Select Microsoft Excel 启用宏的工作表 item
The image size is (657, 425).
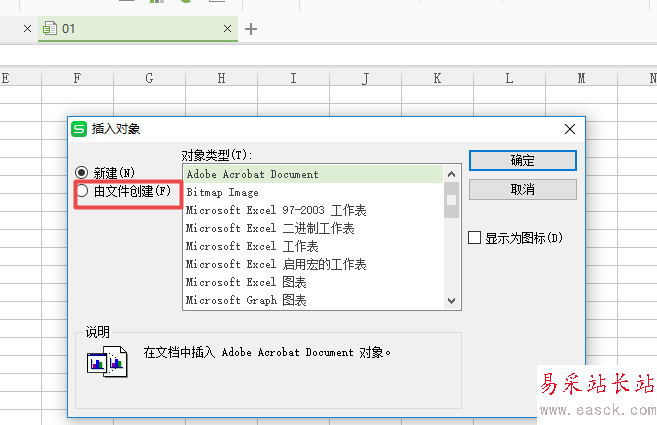point(313,264)
